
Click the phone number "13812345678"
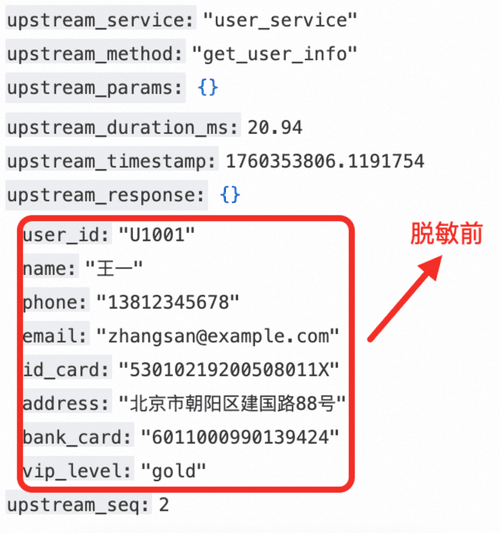168,302
